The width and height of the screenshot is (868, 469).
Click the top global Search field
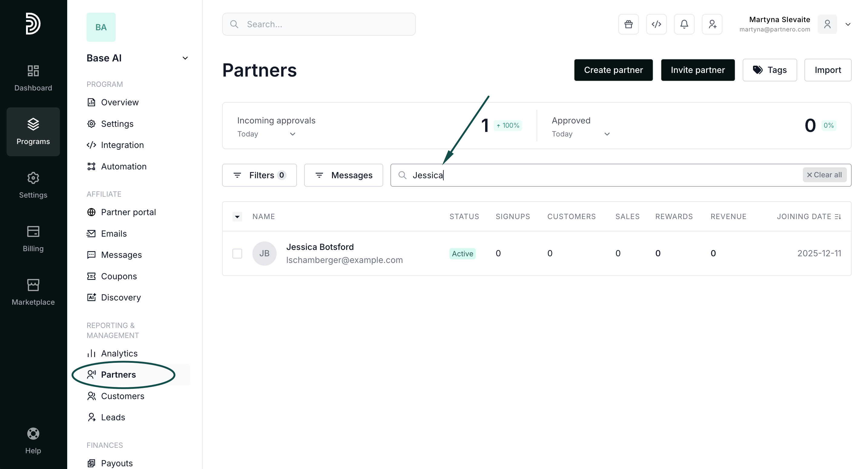[318, 24]
